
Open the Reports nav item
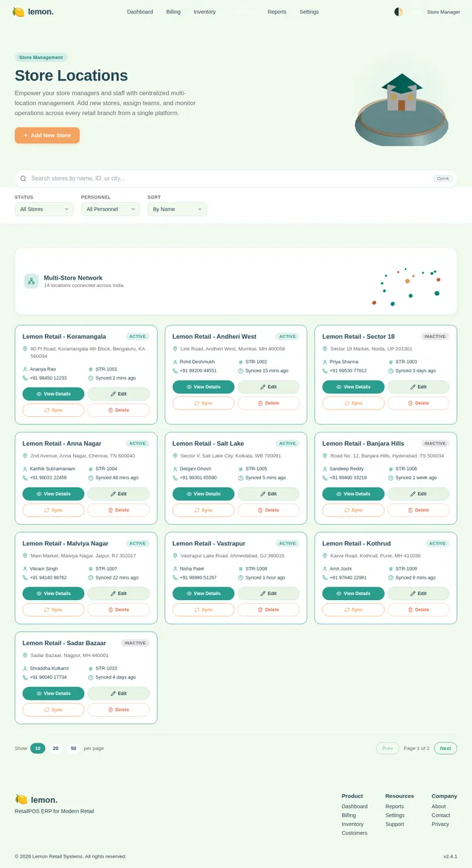pyautogui.click(x=277, y=12)
